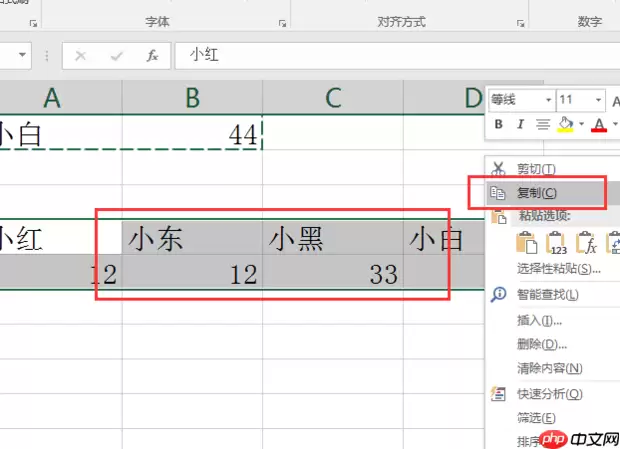The image size is (620, 449).
Task: Open Insert Function via the fx button
Action: click(x=152, y=56)
